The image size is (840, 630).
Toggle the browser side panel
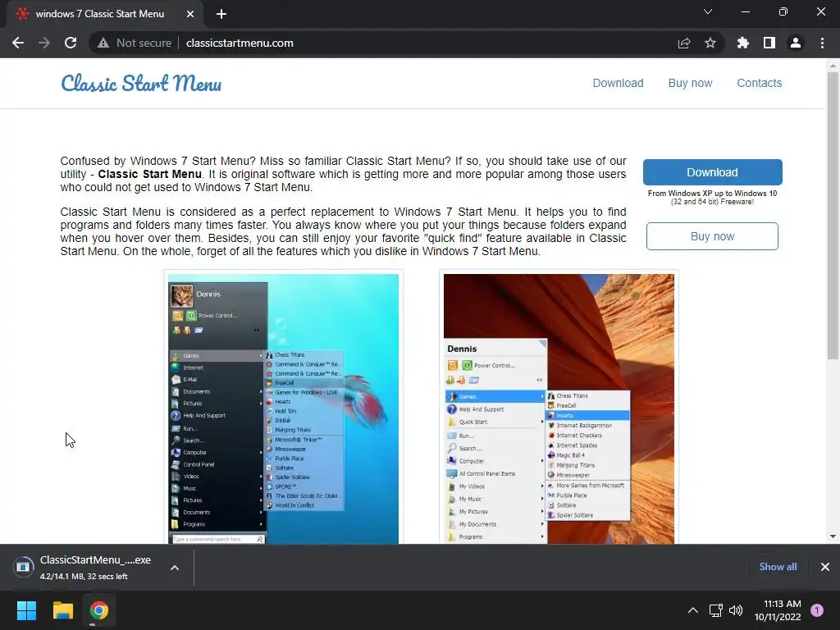pos(769,43)
